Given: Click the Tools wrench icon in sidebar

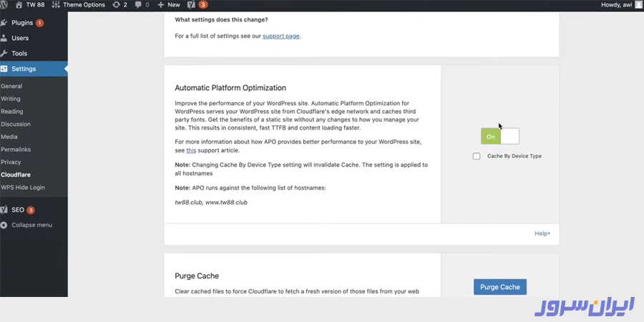Looking at the screenshot, I should pyautogui.click(x=4, y=54).
